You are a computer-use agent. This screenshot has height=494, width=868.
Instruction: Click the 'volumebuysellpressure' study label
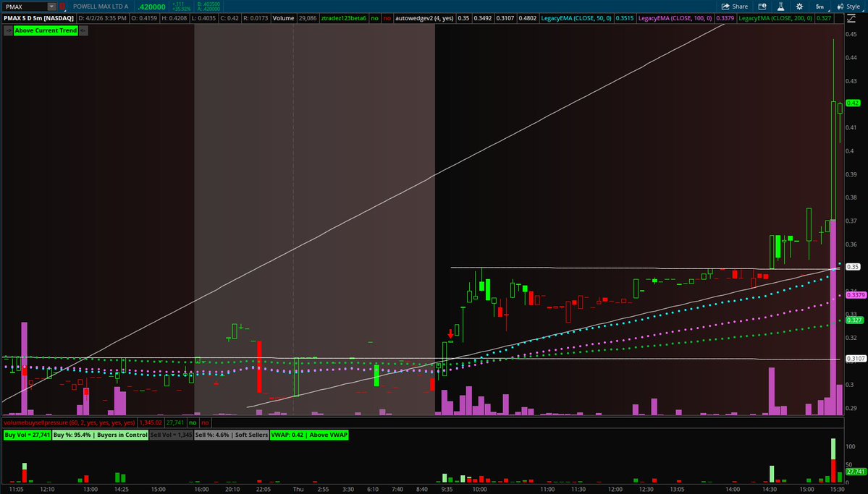[69, 422]
